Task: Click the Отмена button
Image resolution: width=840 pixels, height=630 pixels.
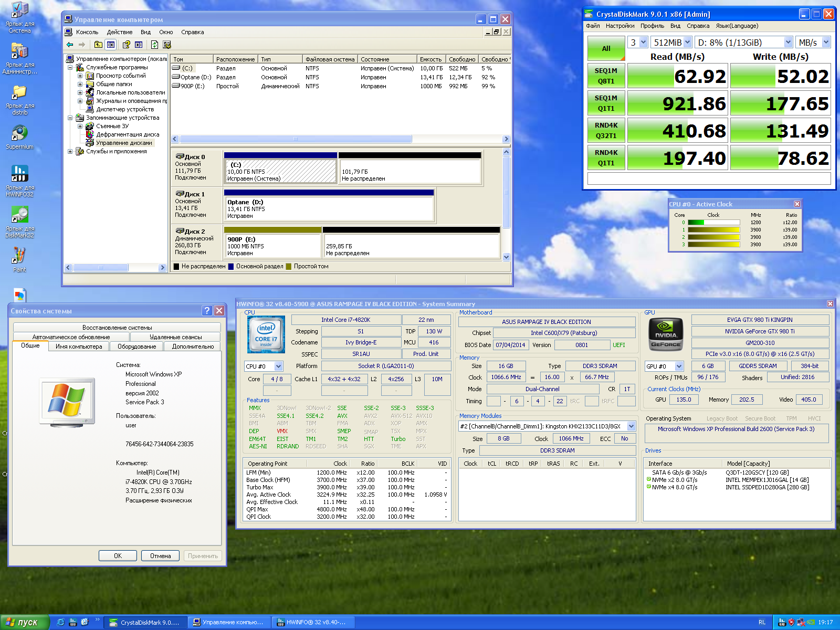Action: [x=160, y=556]
